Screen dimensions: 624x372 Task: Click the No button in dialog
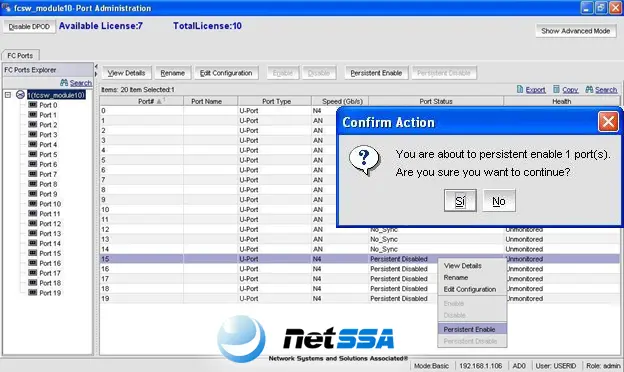(499, 201)
